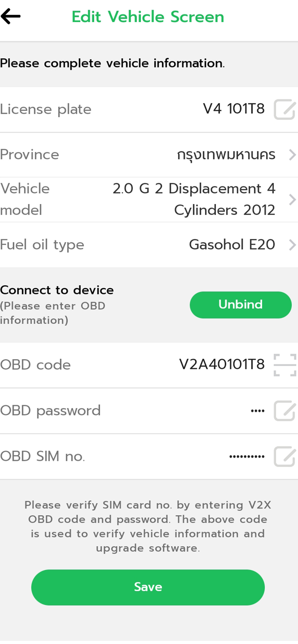Open Province chevron arrow
The width and height of the screenshot is (298, 644).
[292, 155]
